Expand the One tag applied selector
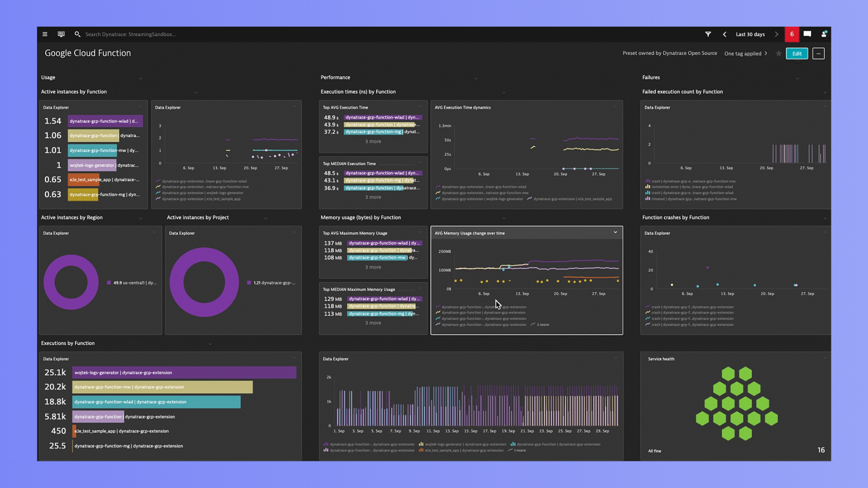The height and width of the screenshot is (488, 868). coord(745,53)
